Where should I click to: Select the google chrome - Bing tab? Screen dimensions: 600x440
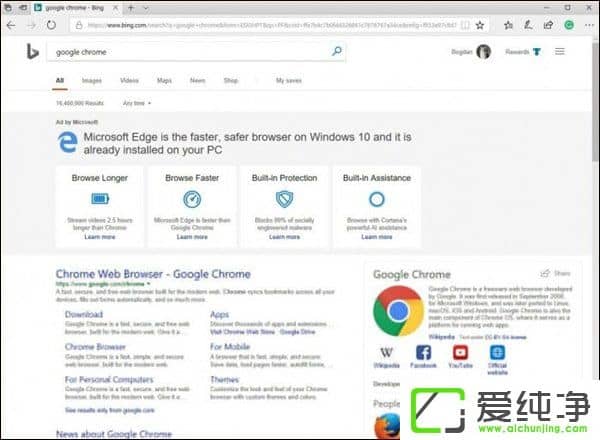[x=75, y=8]
